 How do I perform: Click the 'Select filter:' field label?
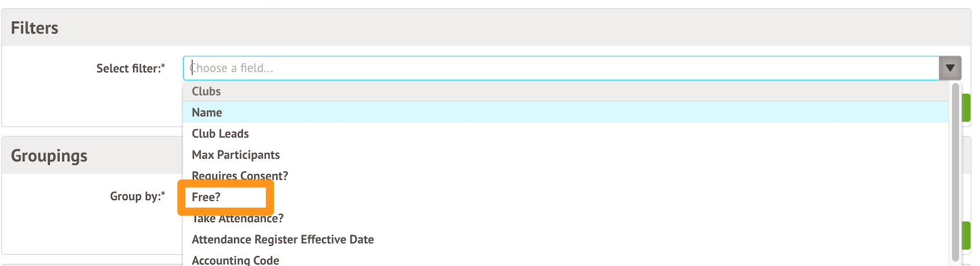(x=129, y=68)
